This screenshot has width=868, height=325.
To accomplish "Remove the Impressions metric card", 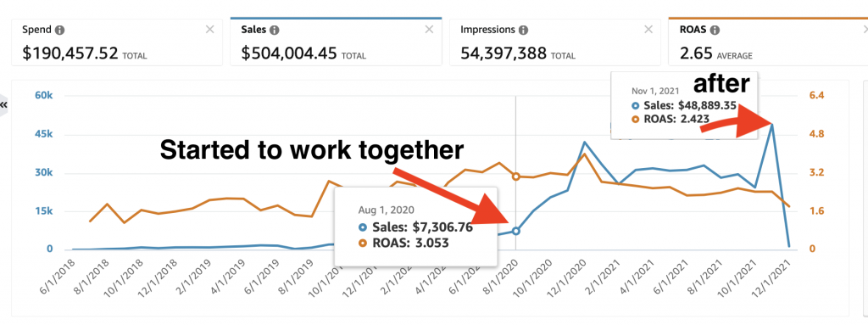I will [648, 30].
